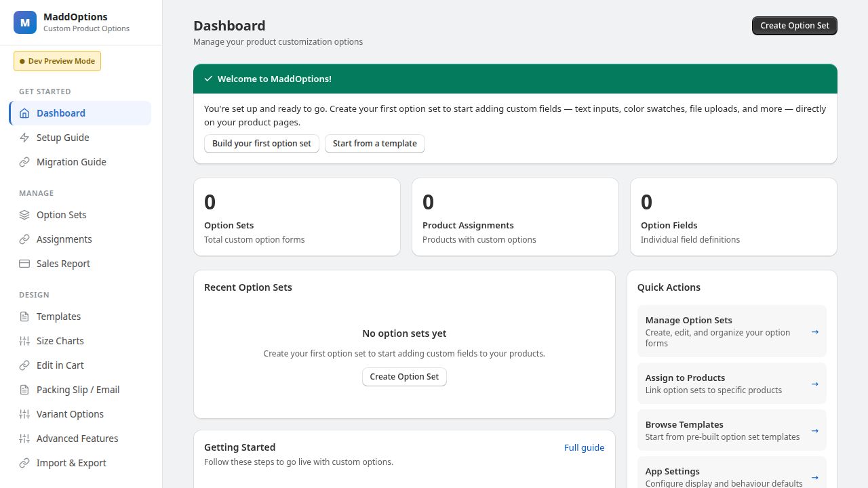This screenshot has height=488, width=868.
Task: Click the Quick Actions heading
Action: pyautogui.click(x=669, y=287)
